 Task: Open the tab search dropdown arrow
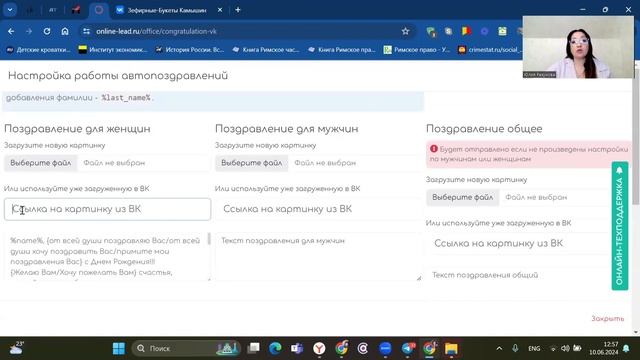pos(10,10)
